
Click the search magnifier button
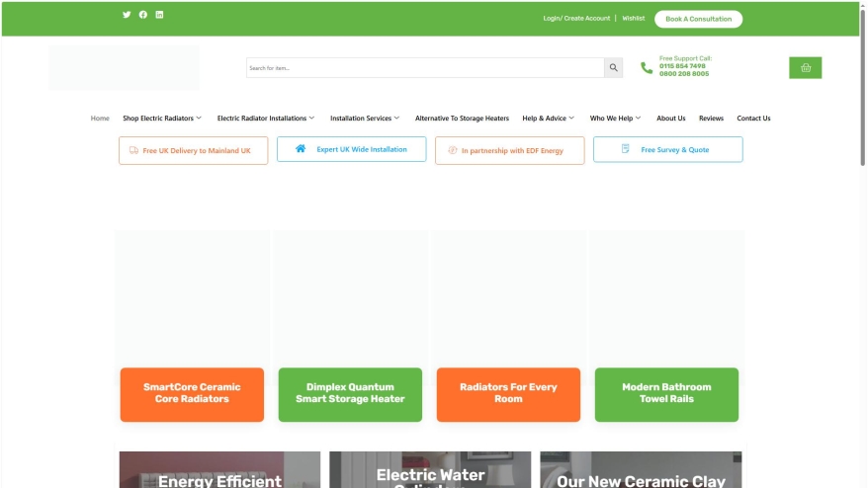click(614, 68)
